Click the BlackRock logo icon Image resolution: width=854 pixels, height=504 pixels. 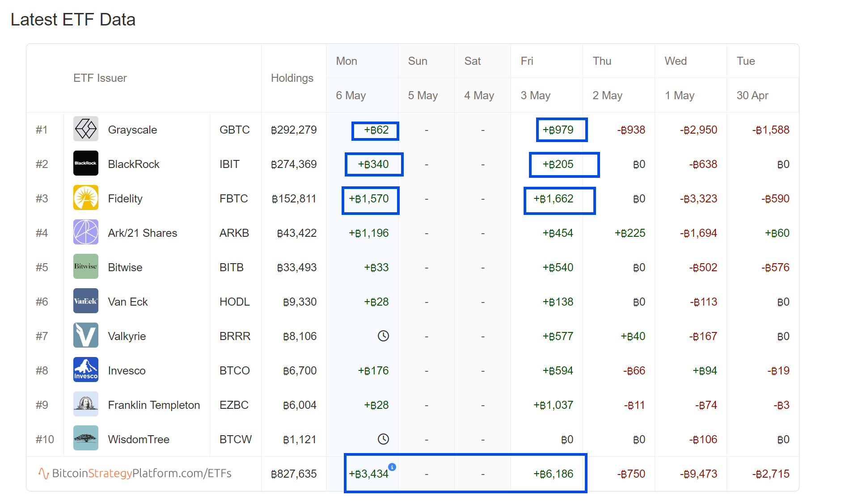85,164
